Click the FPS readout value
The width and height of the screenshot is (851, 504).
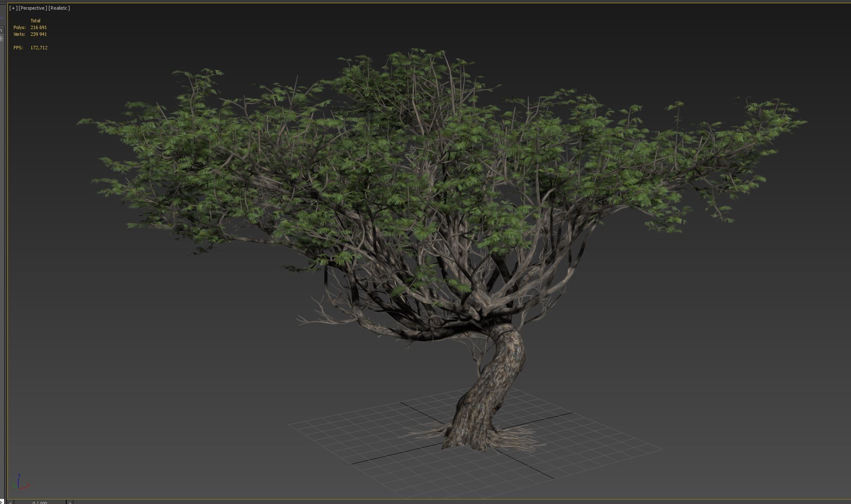point(39,48)
